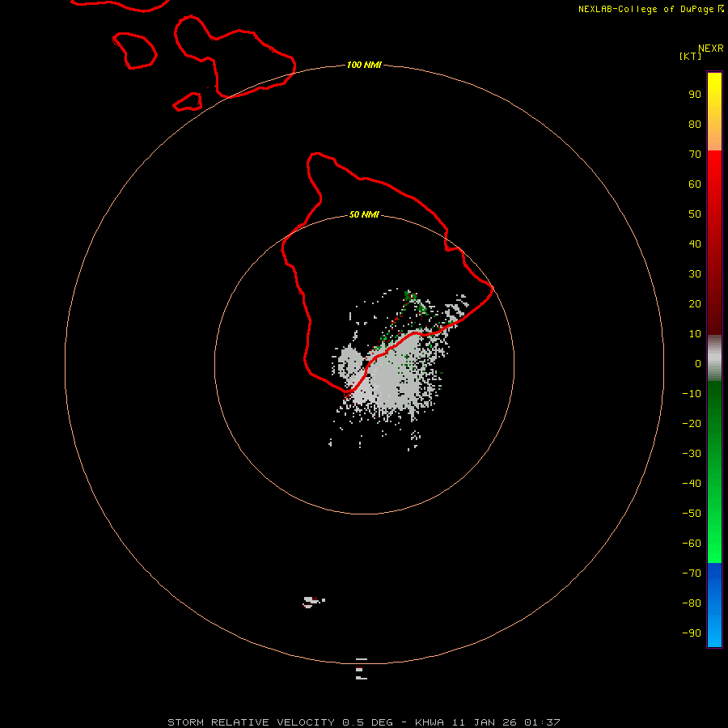Image resolution: width=728 pixels, height=728 pixels.
Task: Click the 100 NMI range ring label
Action: [x=364, y=65]
